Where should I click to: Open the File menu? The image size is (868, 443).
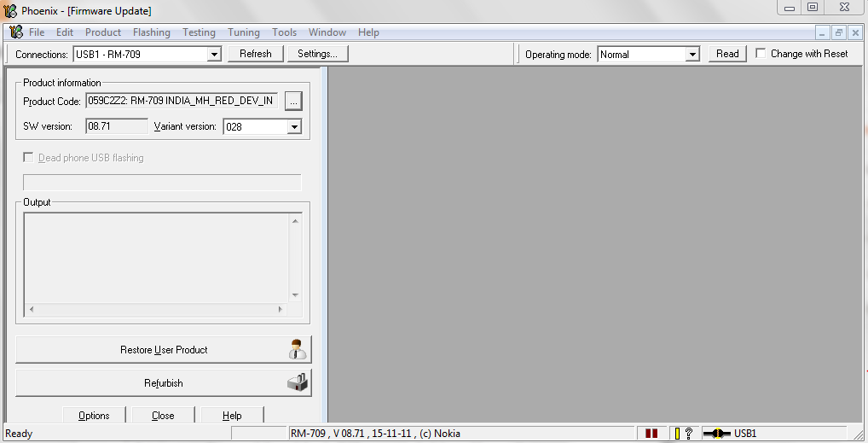[x=37, y=32]
